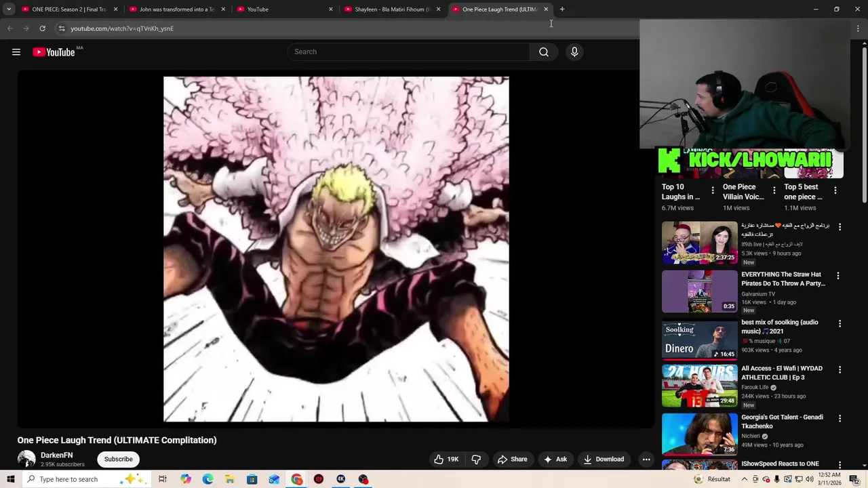Visit Farouk Life channel
Viewport: 868px width, 488px height.
pyautogui.click(x=755, y=388)
